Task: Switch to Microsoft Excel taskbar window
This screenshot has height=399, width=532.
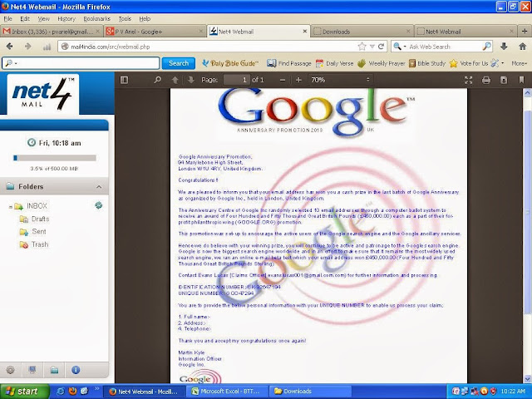Action: pos(227,392)
